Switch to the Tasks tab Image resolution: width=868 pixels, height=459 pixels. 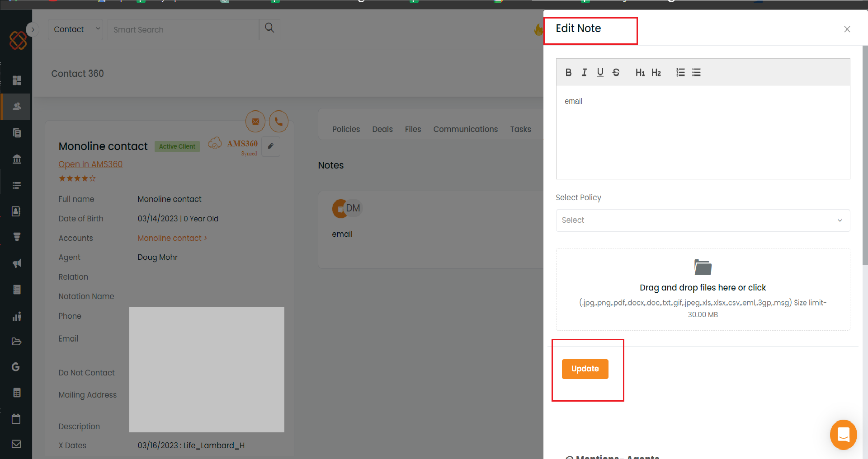[x=521, y=129]
